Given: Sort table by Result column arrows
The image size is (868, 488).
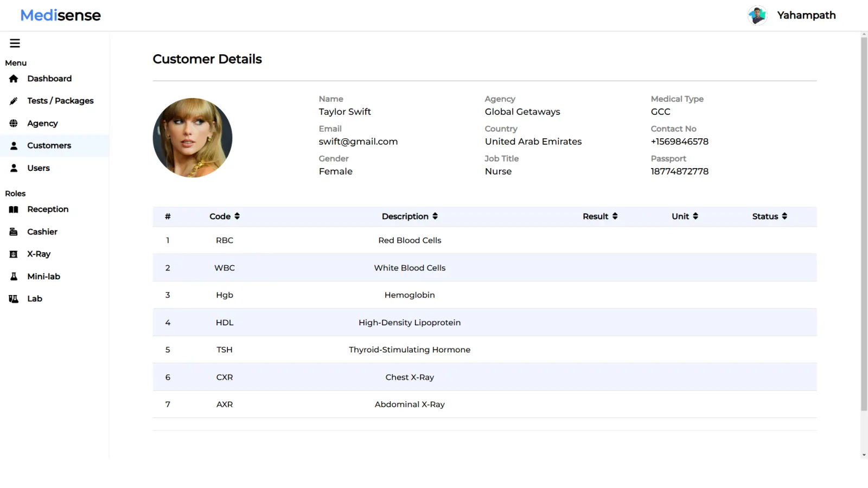Looking at the screenshot, I should point(615,216).
